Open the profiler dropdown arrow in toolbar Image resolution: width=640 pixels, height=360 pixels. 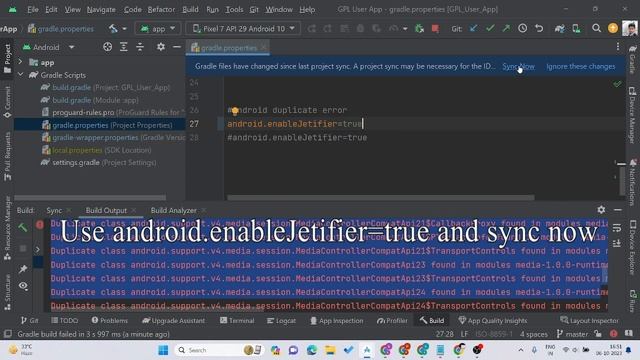(405, 29)
